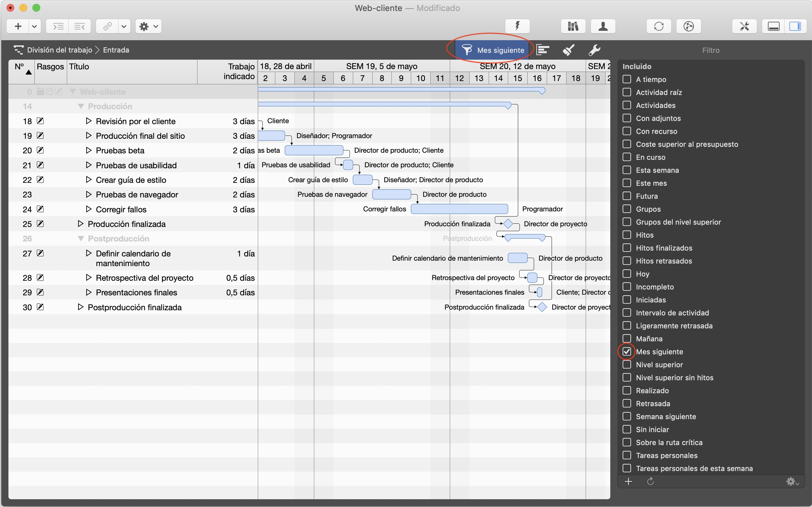Image resolution: width=812 pixels, height=507 pixels.
Task: Click the Corregir fallos Gantt bar
Action: [459, 209]
